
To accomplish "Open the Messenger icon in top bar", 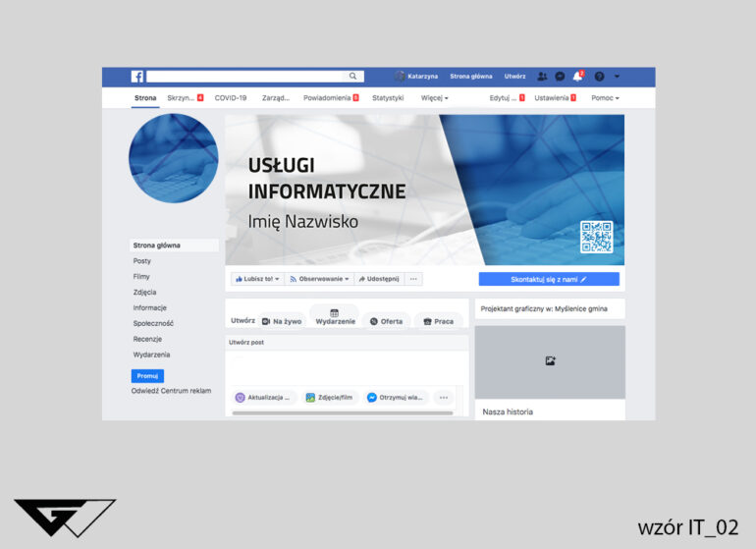I will [x=560, y=77].
